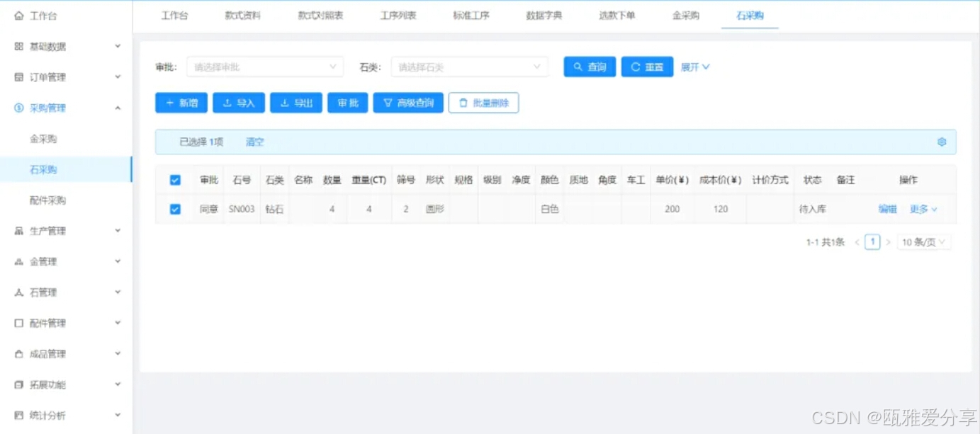Click the 审批 approve button in toolbar

(x=347, y=103)
